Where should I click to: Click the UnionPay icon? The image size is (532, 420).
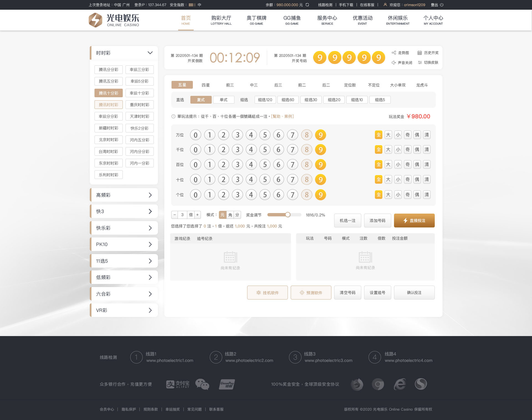(227, 384)
